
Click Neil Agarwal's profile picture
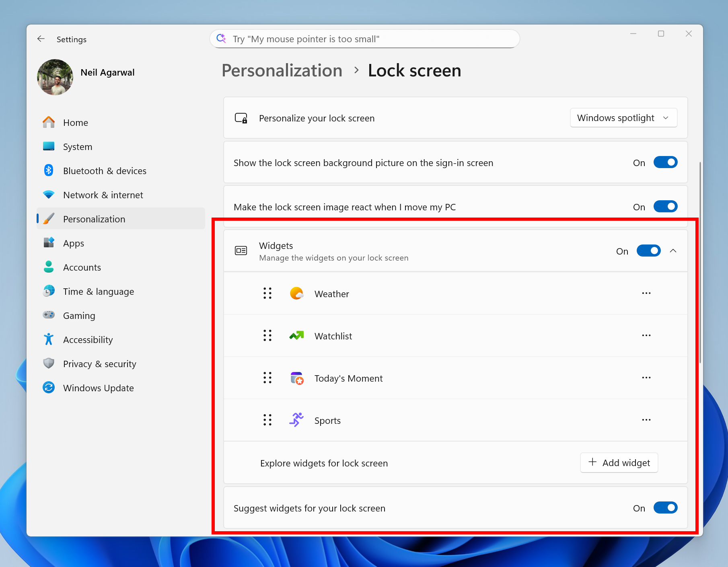click(55, 77)
